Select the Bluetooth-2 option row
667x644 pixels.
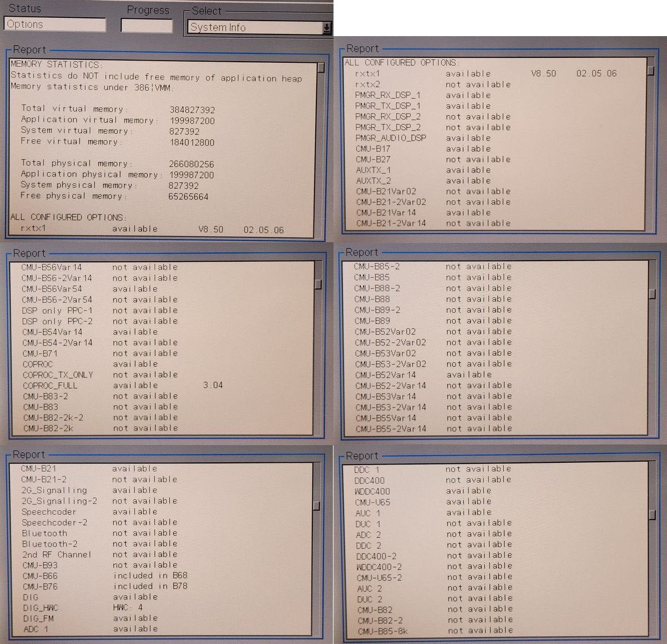point(99,544)
